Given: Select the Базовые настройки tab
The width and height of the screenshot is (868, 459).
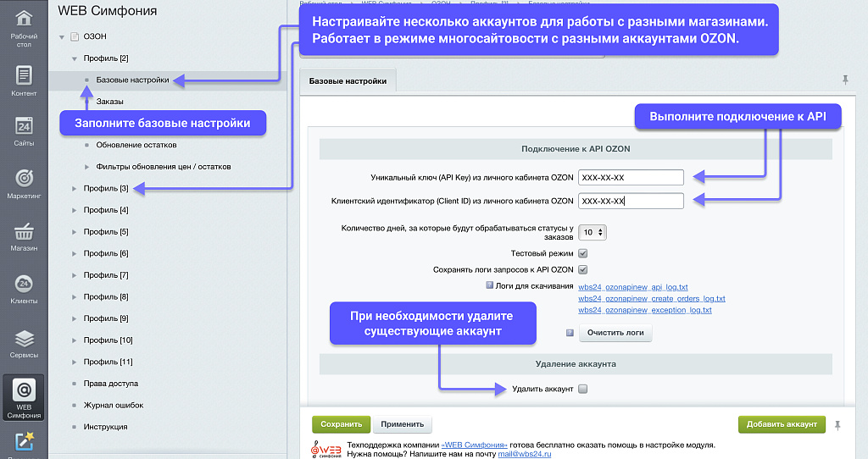Looking at the screenshot, I should (348, 81).
